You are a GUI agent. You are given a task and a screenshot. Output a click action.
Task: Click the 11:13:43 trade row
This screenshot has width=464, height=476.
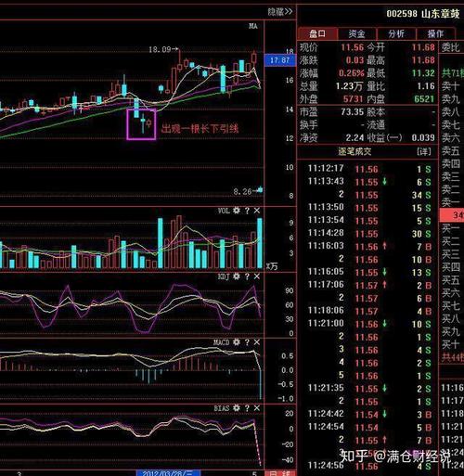point(368,182)
